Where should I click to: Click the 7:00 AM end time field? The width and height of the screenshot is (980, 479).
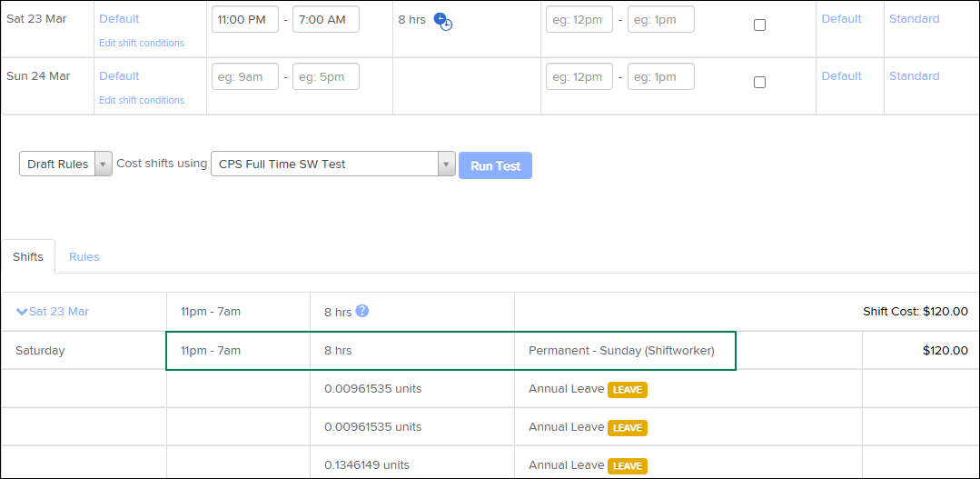coord(325,19)
